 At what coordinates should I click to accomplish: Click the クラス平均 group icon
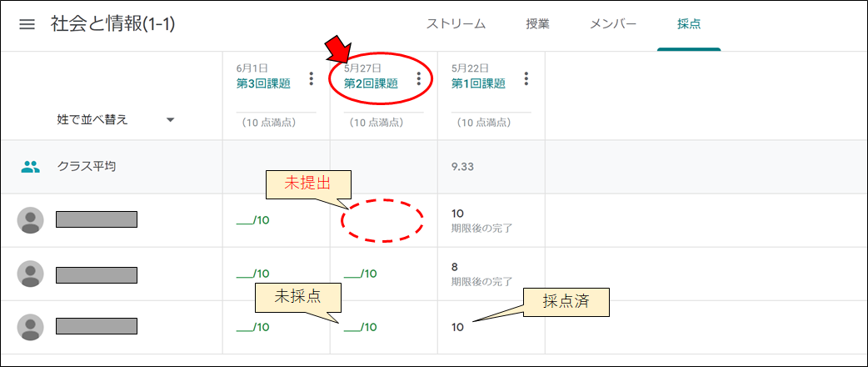(x=31, y=166)
